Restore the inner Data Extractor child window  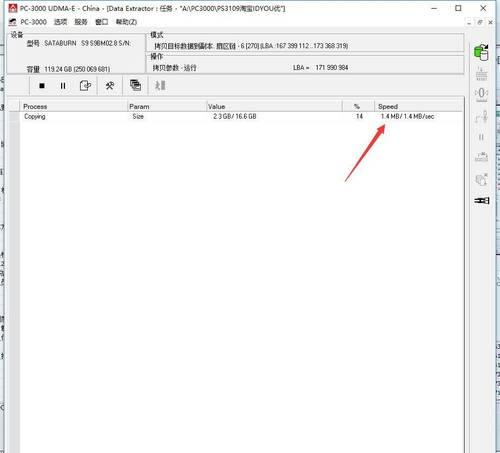[x=480, y=22]
